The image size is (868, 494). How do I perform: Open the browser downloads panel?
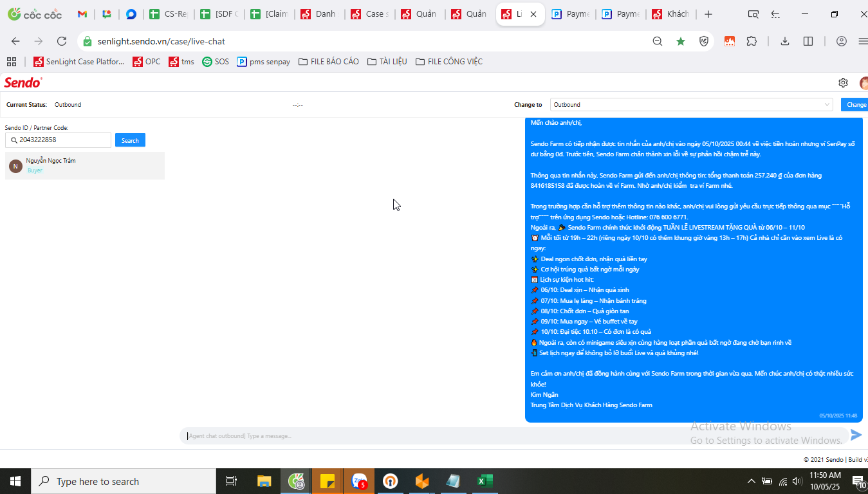coord(785,41)
